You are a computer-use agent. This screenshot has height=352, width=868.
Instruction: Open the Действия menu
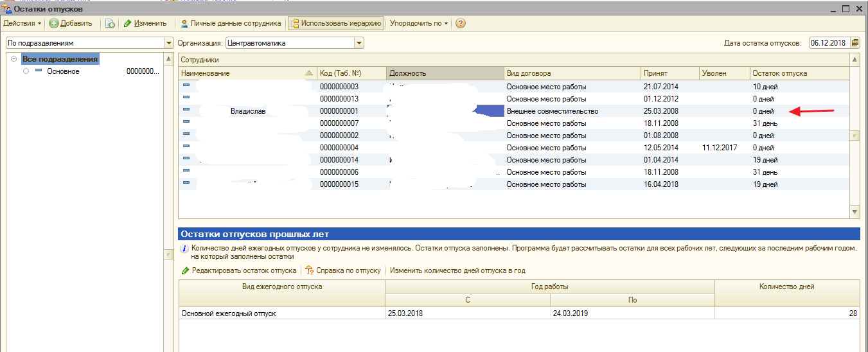tap(22, 23)
